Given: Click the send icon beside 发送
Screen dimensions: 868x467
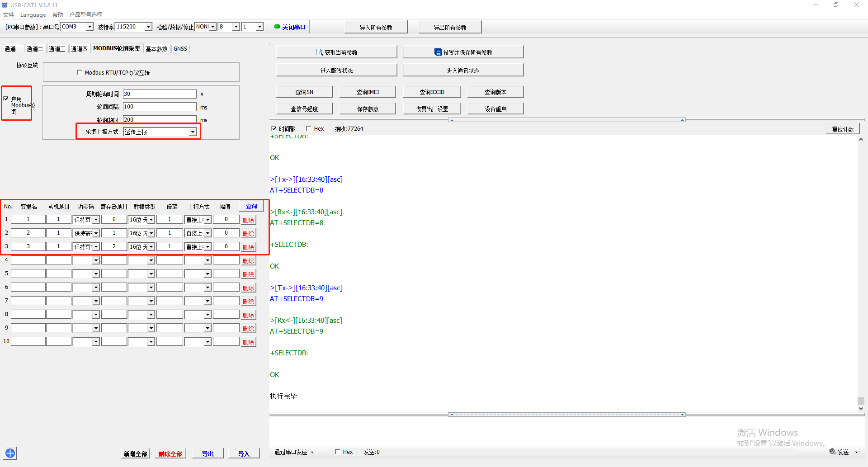Looking at the screenshot, I should tap(832, 452).
